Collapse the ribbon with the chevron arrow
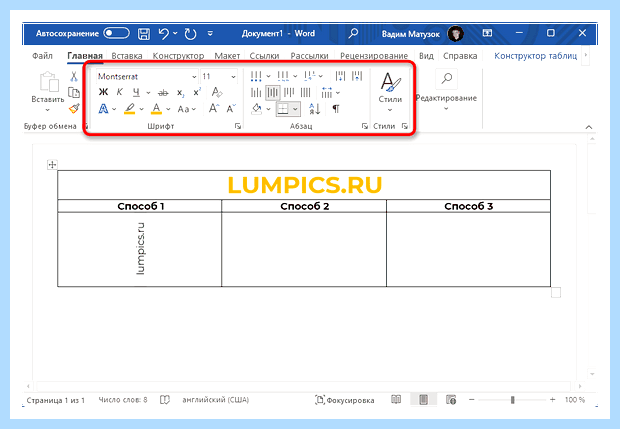620x429 pixels. tap(589, 127)
